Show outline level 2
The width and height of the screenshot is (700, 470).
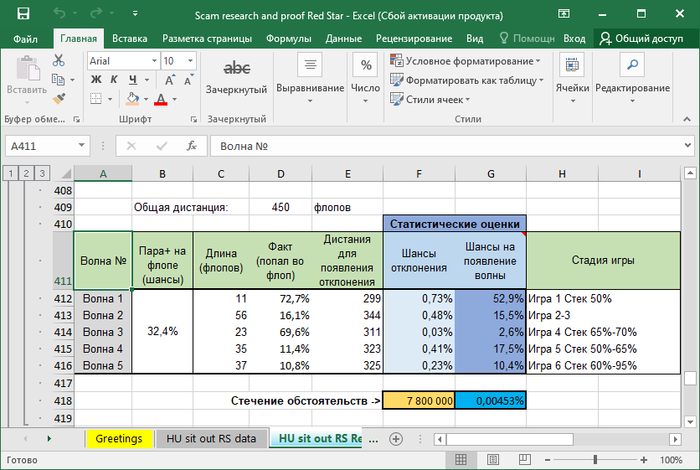26,173
